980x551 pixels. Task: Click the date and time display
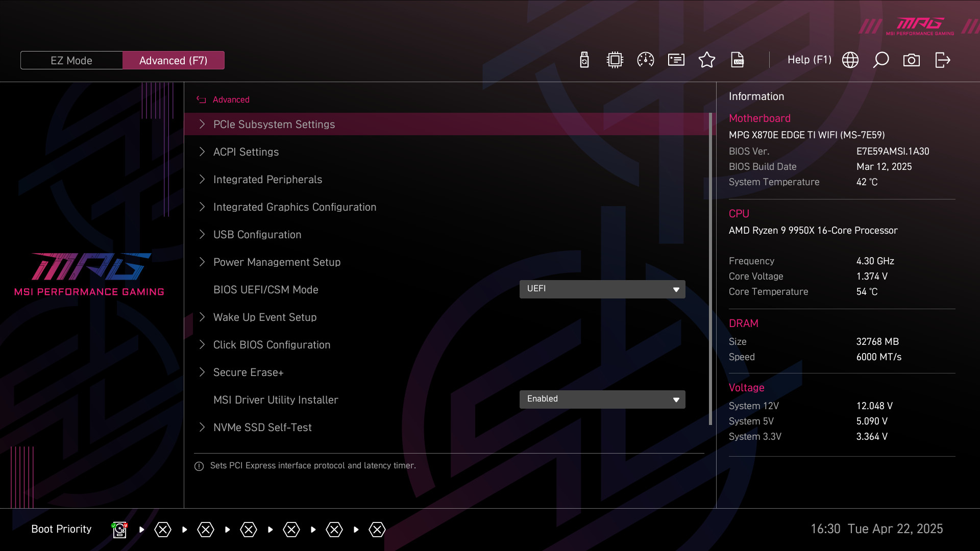click(x=877, y=529)
